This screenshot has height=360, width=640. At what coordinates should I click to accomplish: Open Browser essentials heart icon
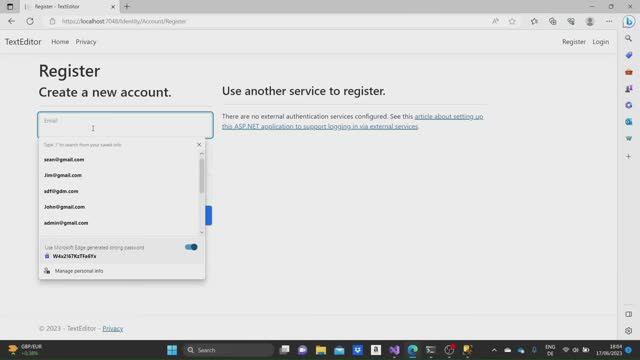coord(571,21)
